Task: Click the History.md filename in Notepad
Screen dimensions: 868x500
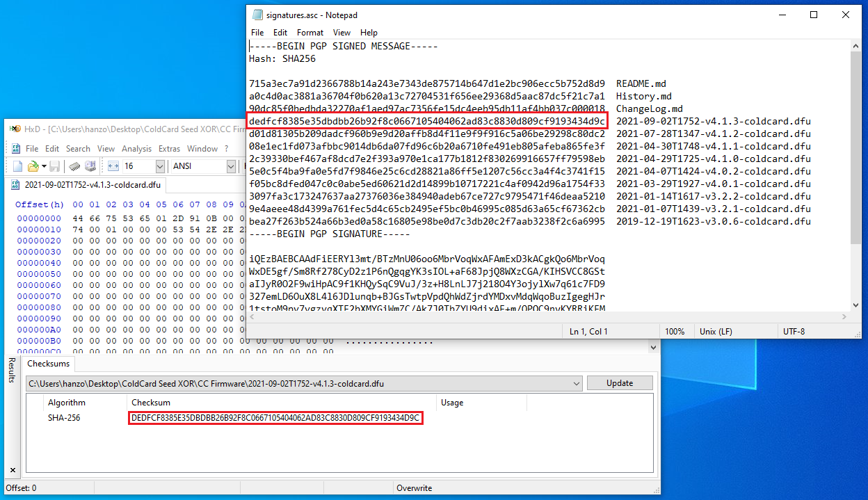Action: point(644,96)
